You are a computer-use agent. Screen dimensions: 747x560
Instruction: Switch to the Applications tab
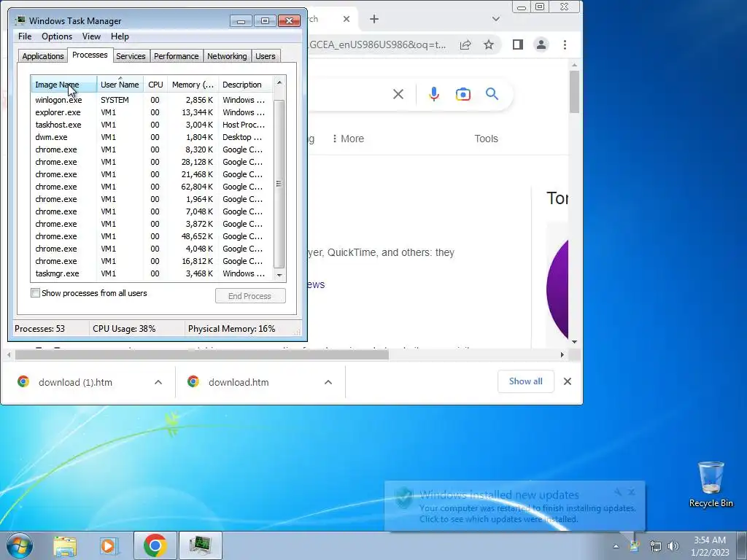coord(43,56)
